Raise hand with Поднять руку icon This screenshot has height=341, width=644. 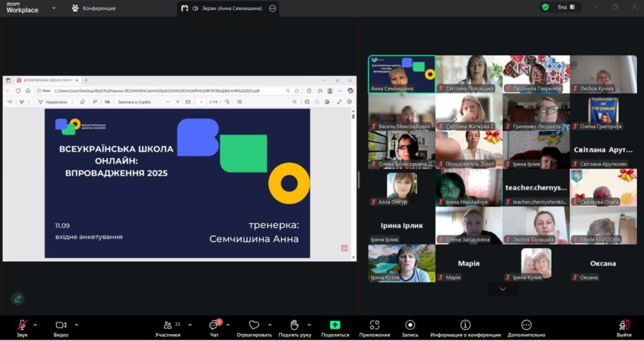(294, 325)
